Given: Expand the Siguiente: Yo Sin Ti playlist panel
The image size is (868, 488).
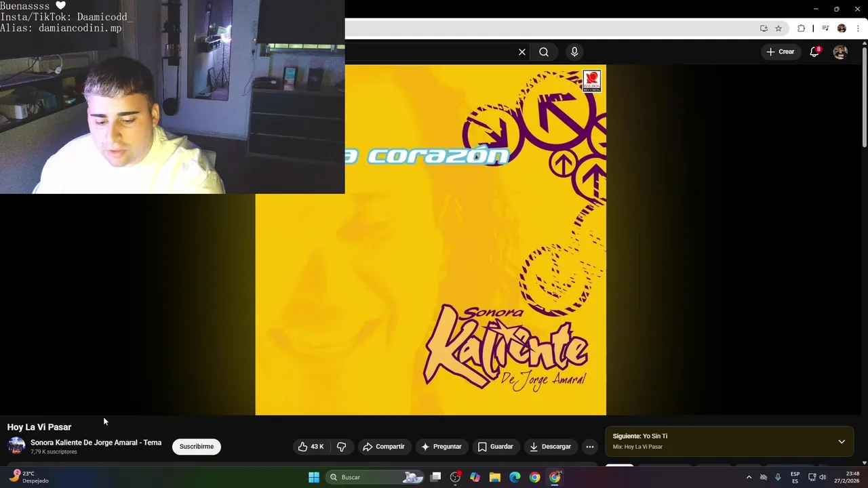Looking at the screenshot, I should click(842, 441).
